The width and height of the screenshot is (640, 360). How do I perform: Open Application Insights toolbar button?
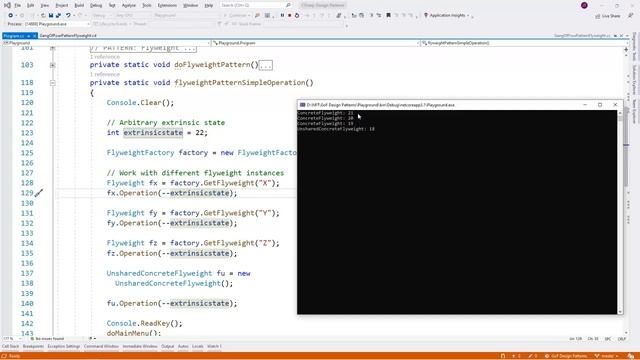(x=447, y=16)
